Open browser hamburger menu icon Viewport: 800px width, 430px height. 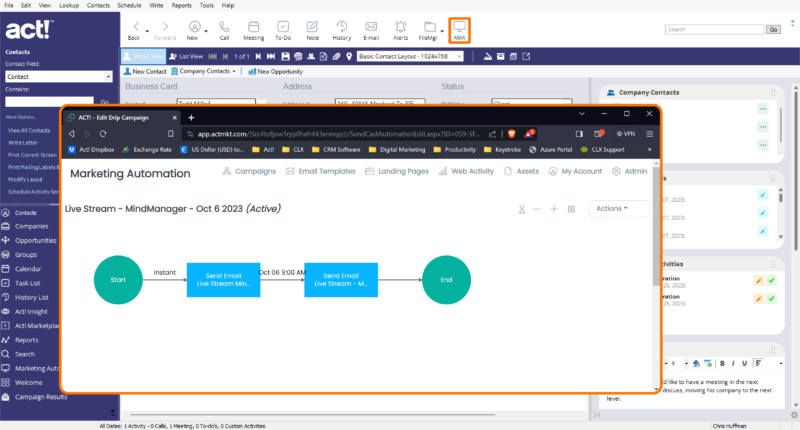coord(649,134)
